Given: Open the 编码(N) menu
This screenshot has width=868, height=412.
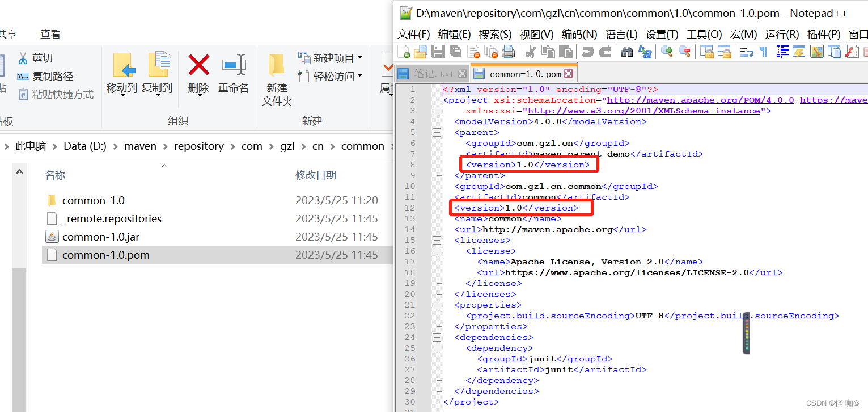Looking at the screenshot, I should click(579, 35).
